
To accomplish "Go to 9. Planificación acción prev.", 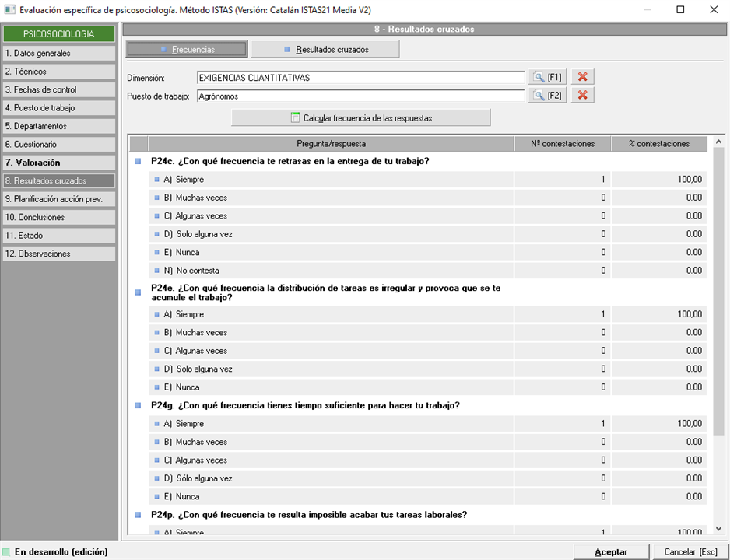I will pos(59,199).
